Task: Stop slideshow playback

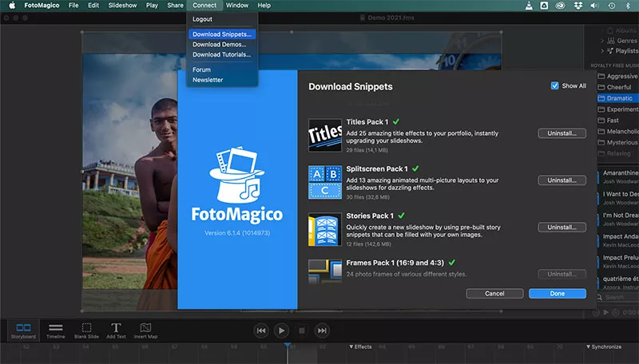Action: (302, 330)
